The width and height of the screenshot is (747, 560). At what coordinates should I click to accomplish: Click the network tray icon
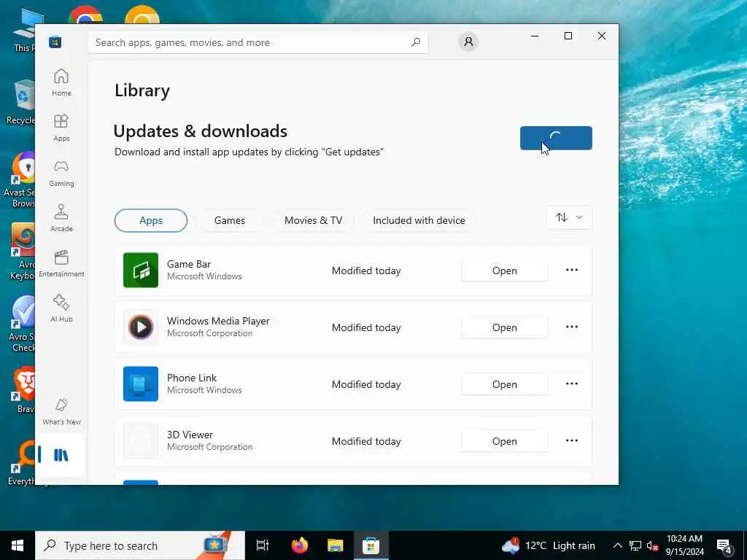pyautogui.click(x=635, y=545)
